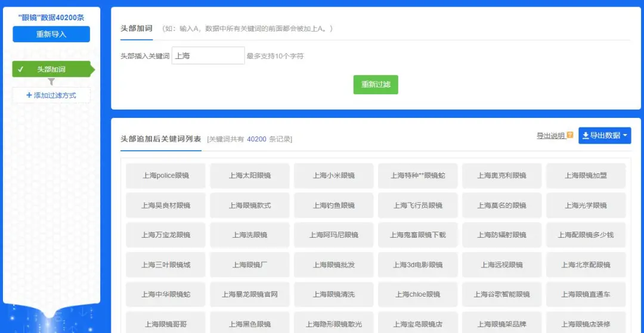
Task: Click keyword 上海police眼镜
Action: tap(166, 176)
